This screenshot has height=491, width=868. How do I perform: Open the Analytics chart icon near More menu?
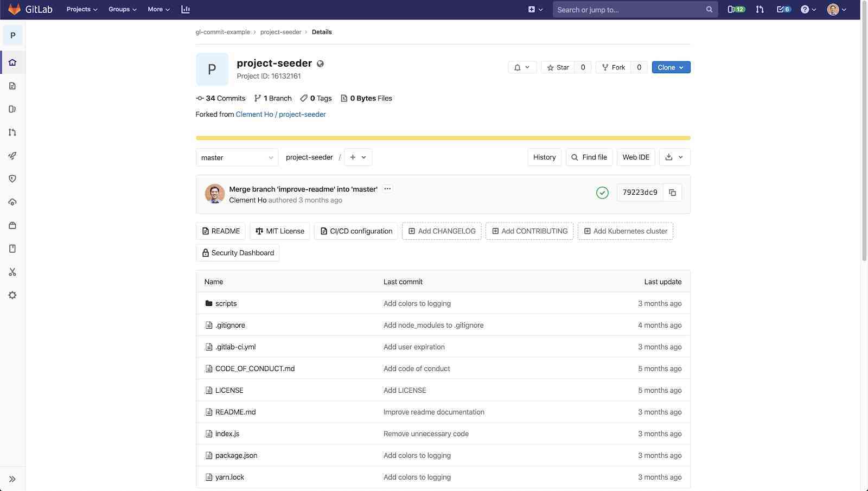click(x=186, y=9)
